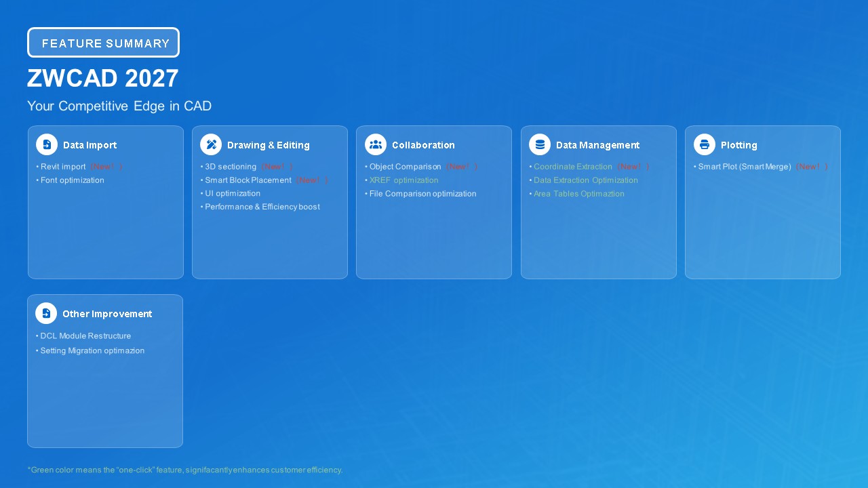Select the Plotting printer icon

[705, 144]
